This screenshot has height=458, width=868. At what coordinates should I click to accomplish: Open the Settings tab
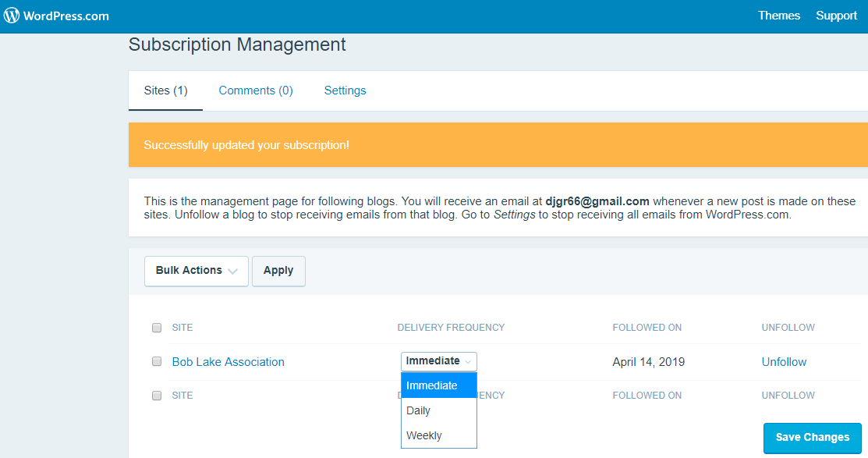coord(345,91)
